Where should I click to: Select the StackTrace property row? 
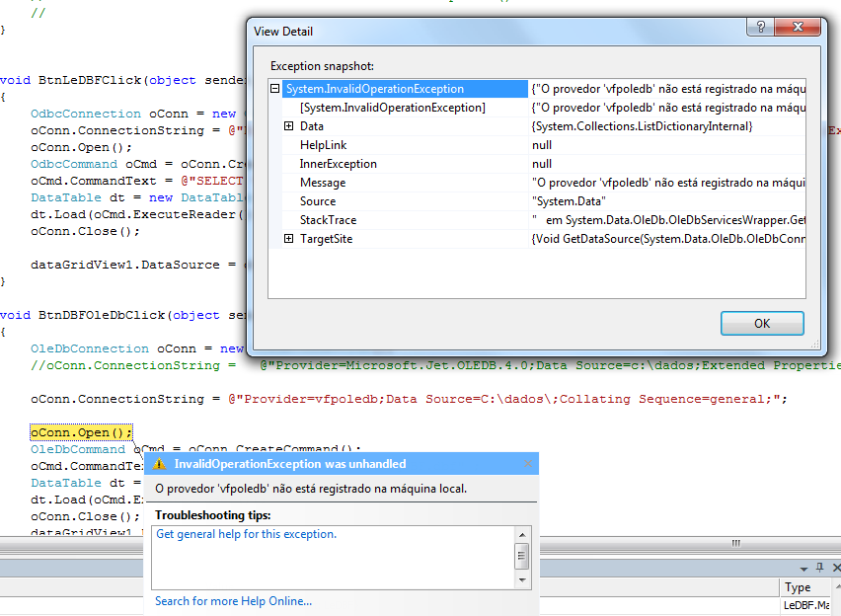pos(537,220)
